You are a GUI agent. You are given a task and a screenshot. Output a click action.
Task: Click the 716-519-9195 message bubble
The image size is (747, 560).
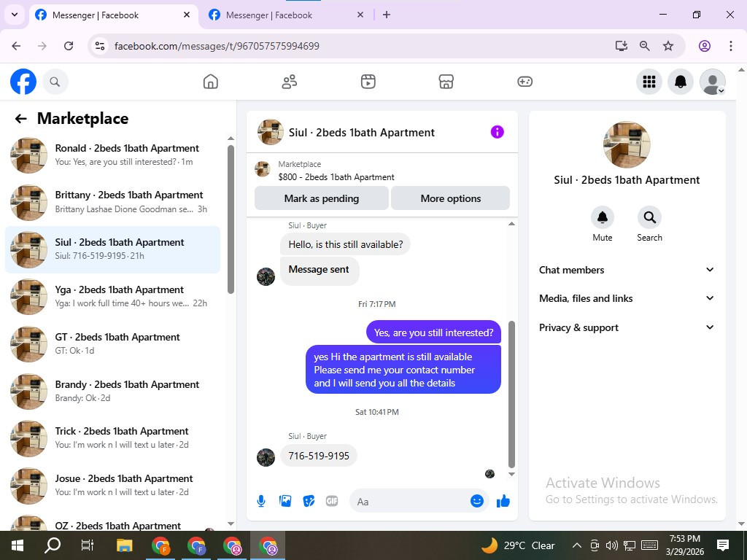tap(319, 456)
